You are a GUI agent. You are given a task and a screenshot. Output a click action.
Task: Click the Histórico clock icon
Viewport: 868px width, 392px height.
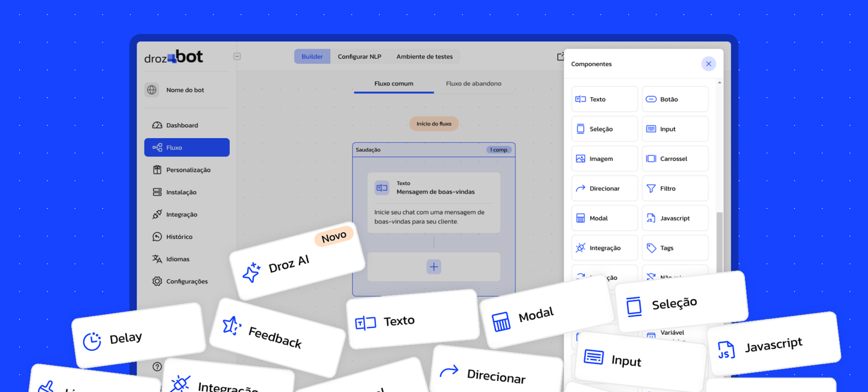157,237
